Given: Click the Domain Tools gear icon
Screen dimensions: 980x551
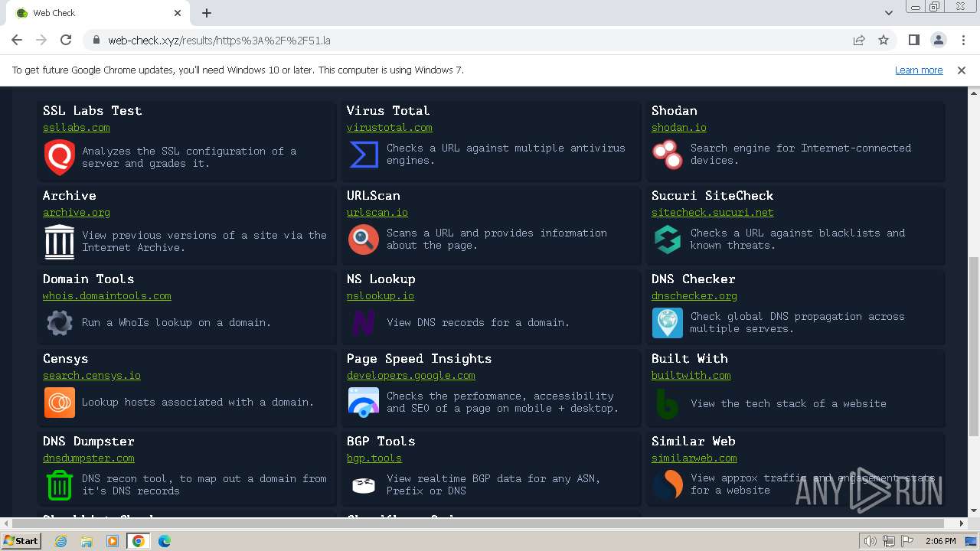Looking at the screenshot, I should pos(59,322).
